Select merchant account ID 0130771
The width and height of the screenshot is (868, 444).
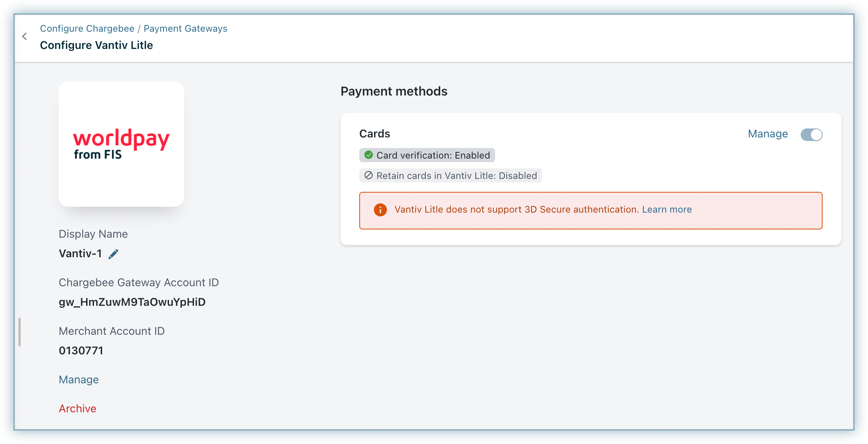pyautogui.click(x=81, y=350)
